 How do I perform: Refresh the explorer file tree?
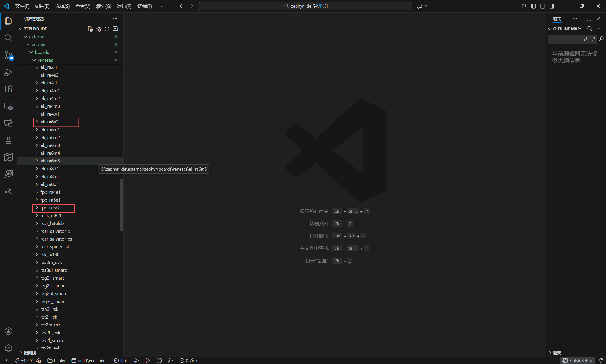(x=107, y=29)
